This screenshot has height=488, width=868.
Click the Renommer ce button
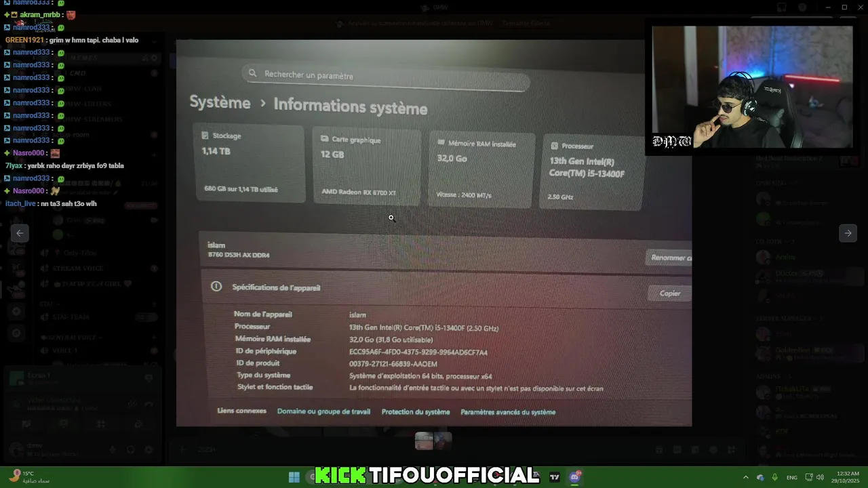click(x=669, y=258)
